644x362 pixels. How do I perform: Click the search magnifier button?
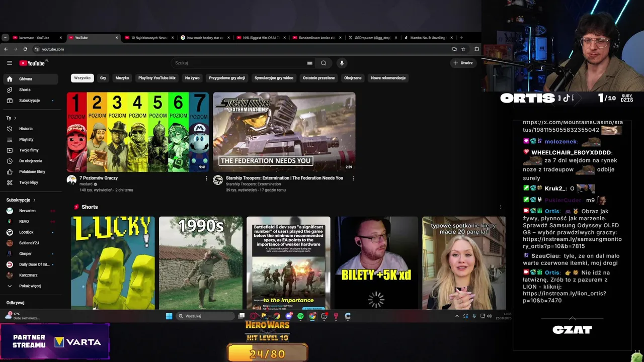click(x=324, y=63)
